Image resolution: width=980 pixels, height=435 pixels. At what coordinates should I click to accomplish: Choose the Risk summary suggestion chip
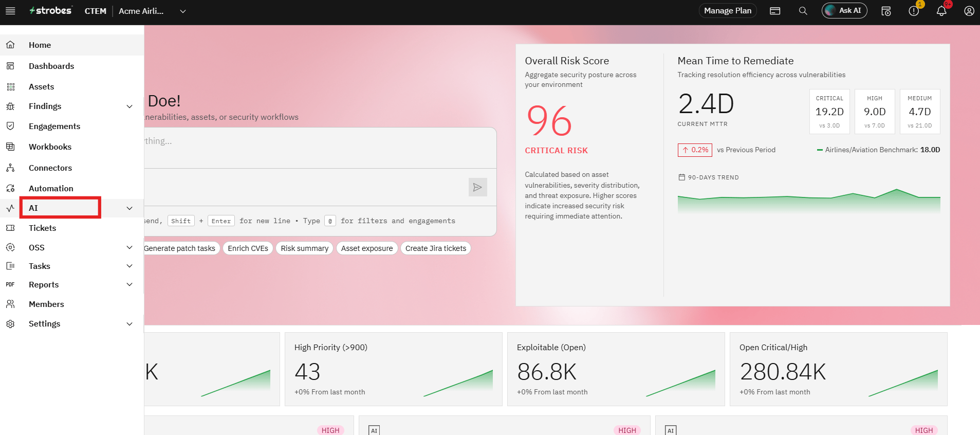[x=304, y=248]
